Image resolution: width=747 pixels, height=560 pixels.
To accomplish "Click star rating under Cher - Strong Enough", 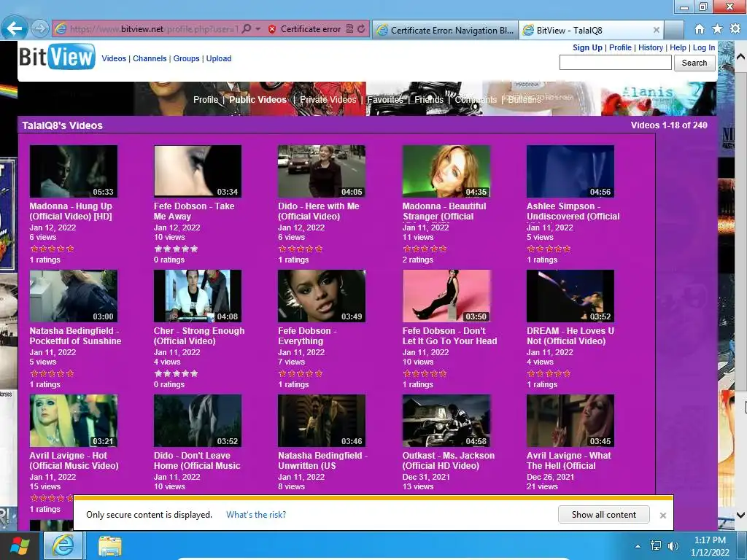I will coord(176,374).
